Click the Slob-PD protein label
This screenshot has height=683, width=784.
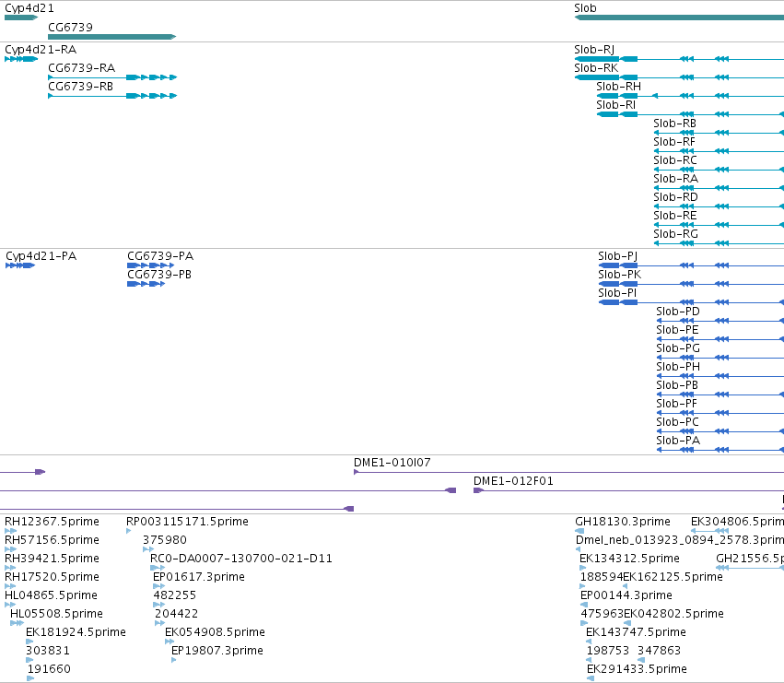[678, 312]
